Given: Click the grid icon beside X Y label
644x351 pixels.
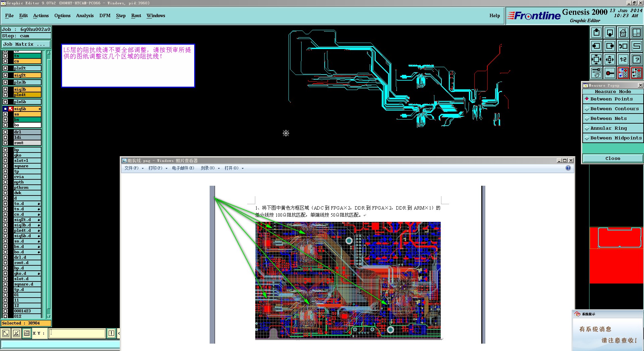Looking at the screenshot, I should [x=27, y=333].
